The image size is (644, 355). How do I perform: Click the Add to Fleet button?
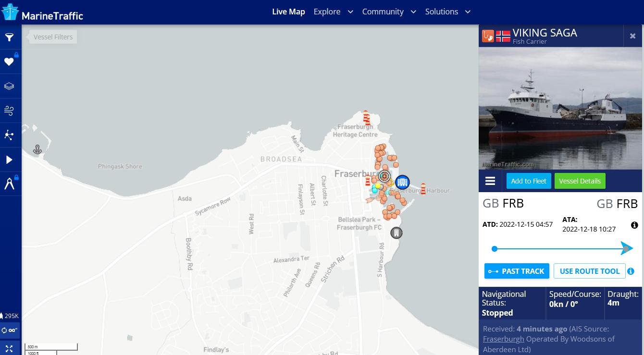[x=529, y=181]
